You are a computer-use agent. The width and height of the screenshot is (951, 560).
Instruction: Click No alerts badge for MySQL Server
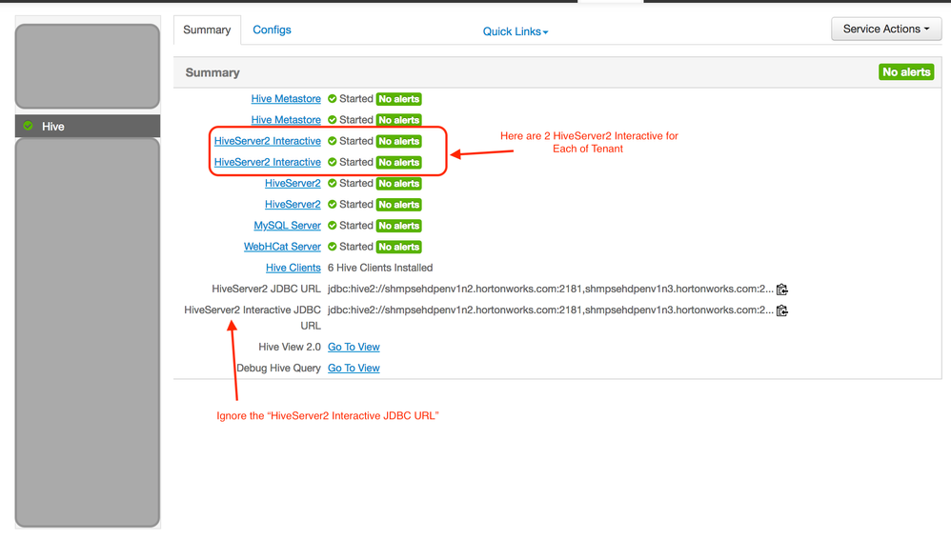398,226
